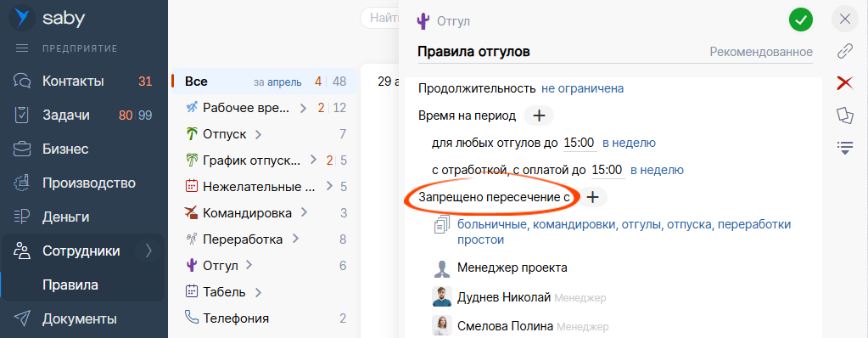Click the search field Найти

[380, 19]
